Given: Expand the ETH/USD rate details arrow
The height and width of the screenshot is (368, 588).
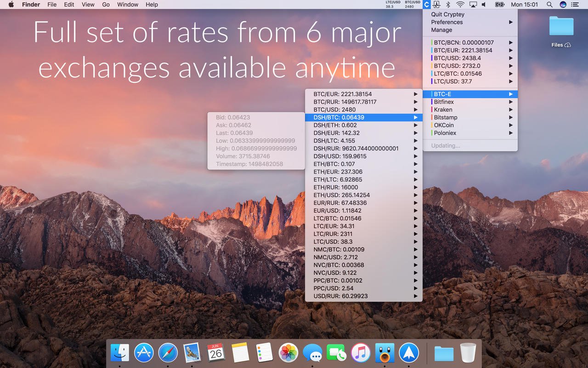Looking at the screenshot, I should tap(415, 195).
